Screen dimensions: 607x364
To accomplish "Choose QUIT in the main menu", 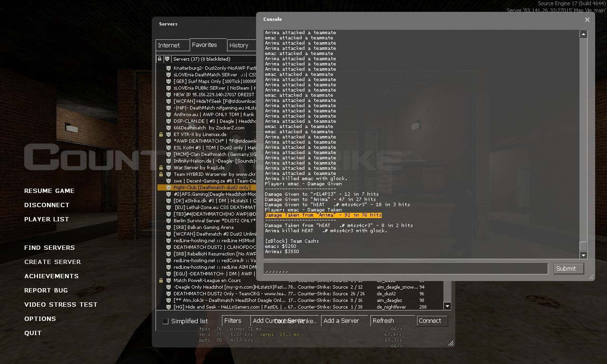I will coord(33,333).
